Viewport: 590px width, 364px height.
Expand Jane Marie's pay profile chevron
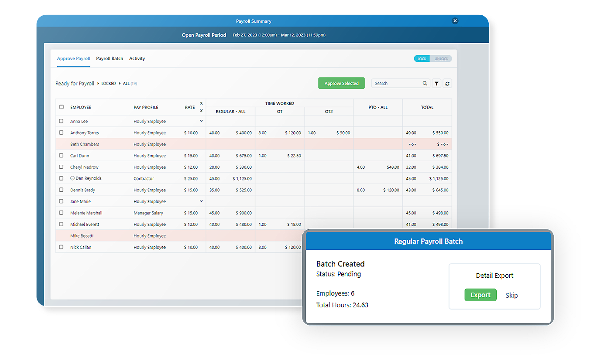201,201
